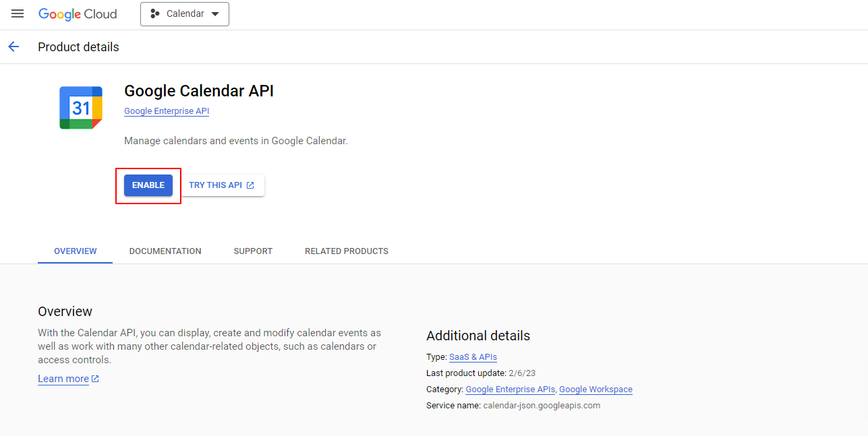The image size is (868, 436).
Task: Open the Google Enterprise API link
Action: click(x=167, y=111)
